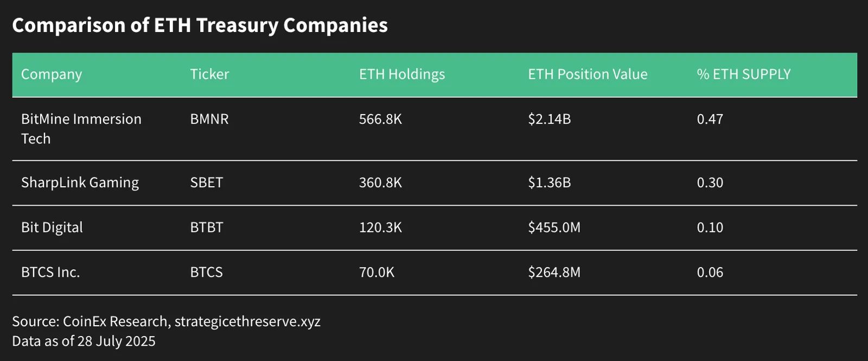Select the BTBT ticker cell
The image size is (868, 361).
tap(206, 227)
